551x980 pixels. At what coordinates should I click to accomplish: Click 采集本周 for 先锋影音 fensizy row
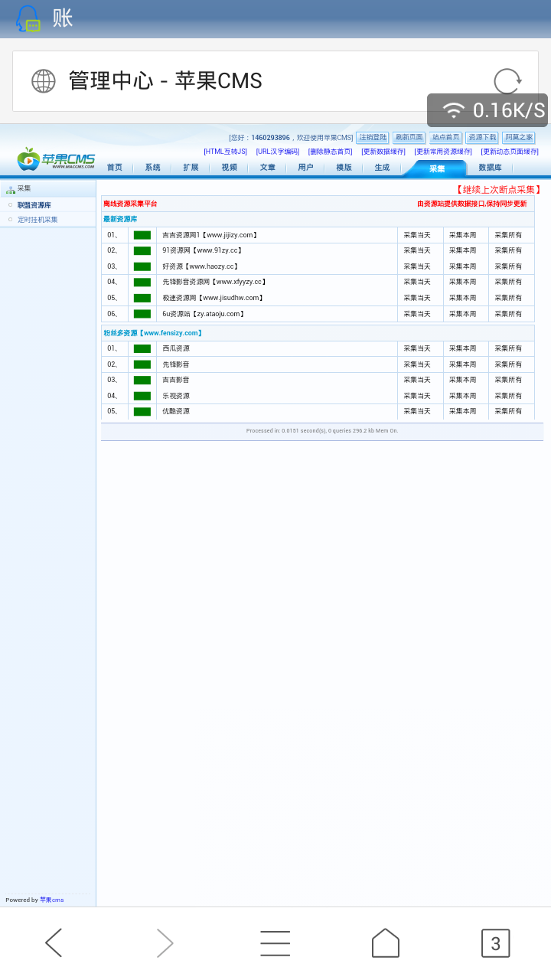click(462, 364)
